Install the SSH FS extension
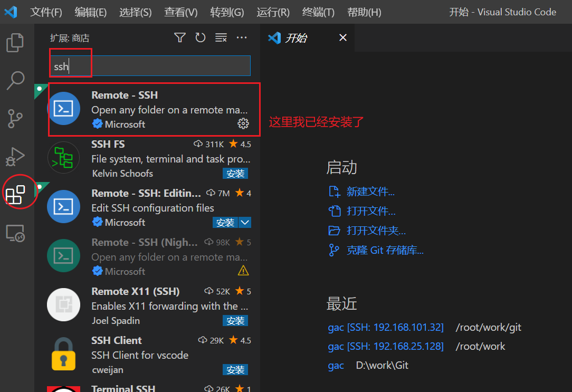This screenshot has height=392, width=572. (x=235, y=174)
